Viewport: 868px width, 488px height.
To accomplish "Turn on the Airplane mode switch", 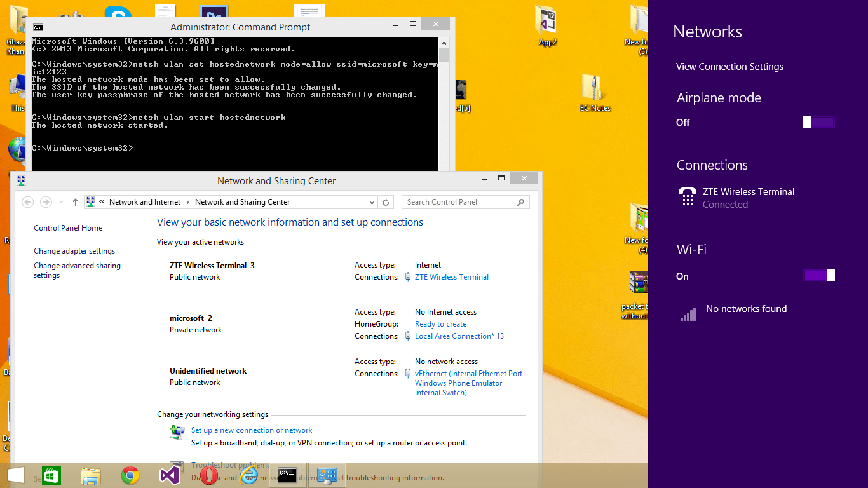I will coord(818,122).
